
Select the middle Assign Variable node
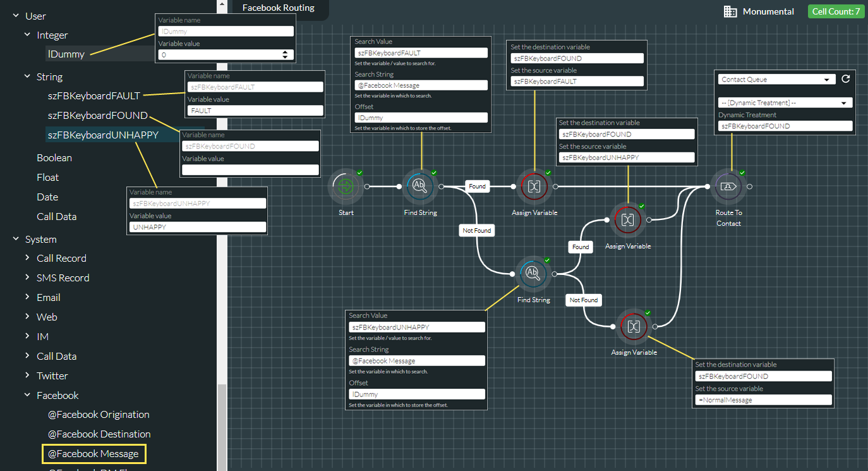pyautogui.click(x=627, y=219)
